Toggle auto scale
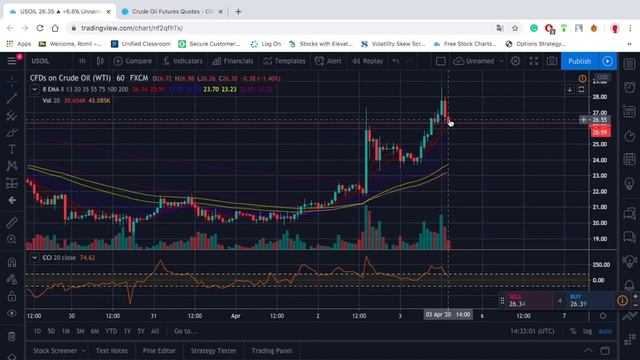The height and width of the screenshot is (360, 640). [605, 331]
